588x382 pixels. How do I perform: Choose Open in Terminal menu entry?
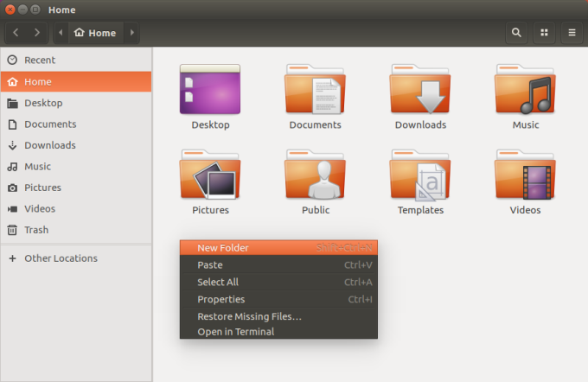click(x=235, y=332)
